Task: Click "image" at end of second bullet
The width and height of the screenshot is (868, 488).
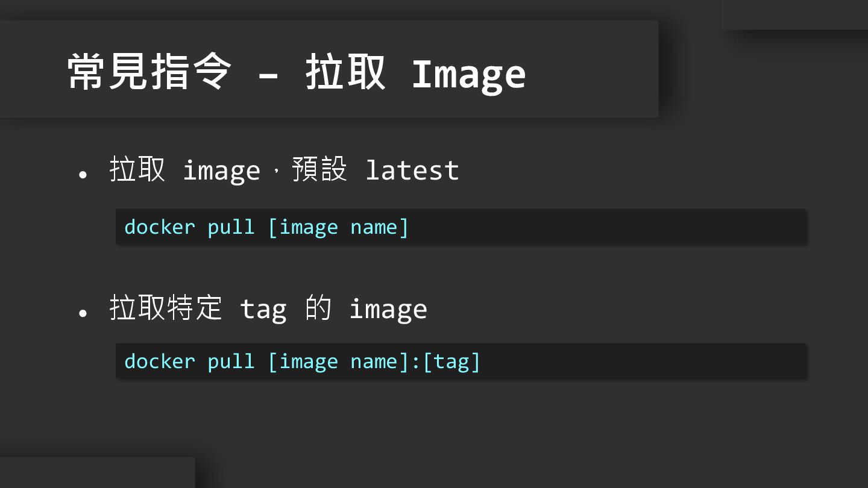Action: coord(388,309)
